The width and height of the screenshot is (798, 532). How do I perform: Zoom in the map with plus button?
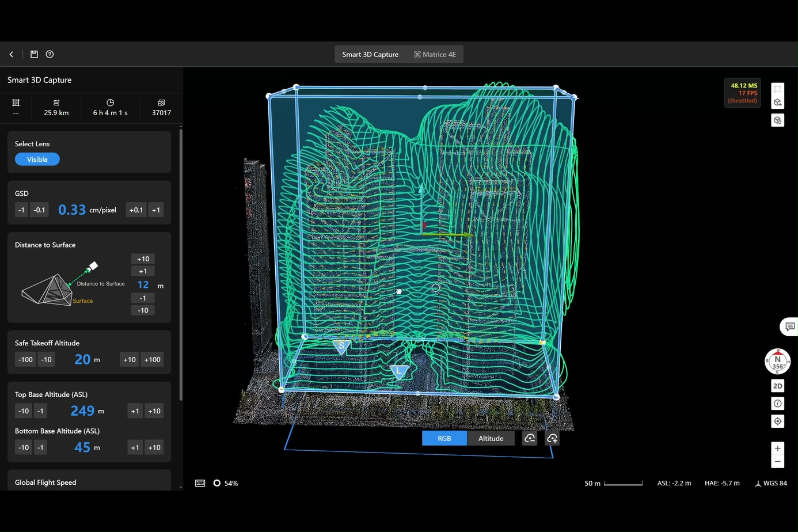tap(777, 449)
